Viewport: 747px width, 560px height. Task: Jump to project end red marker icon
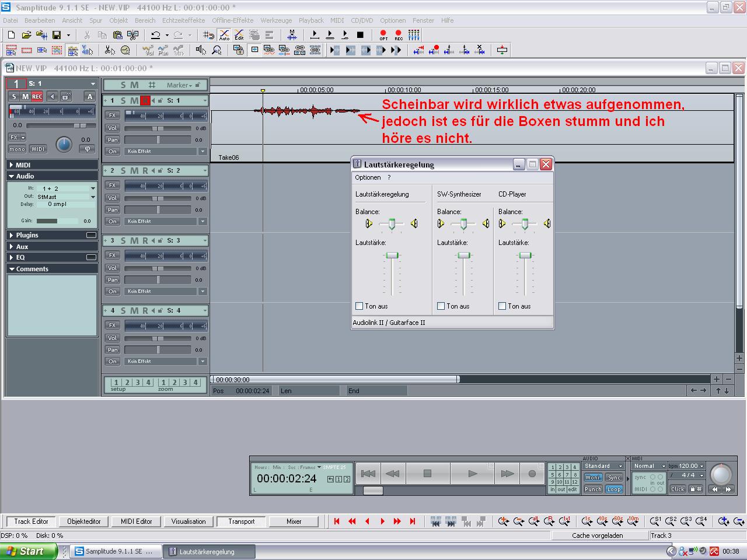point(413,521)
